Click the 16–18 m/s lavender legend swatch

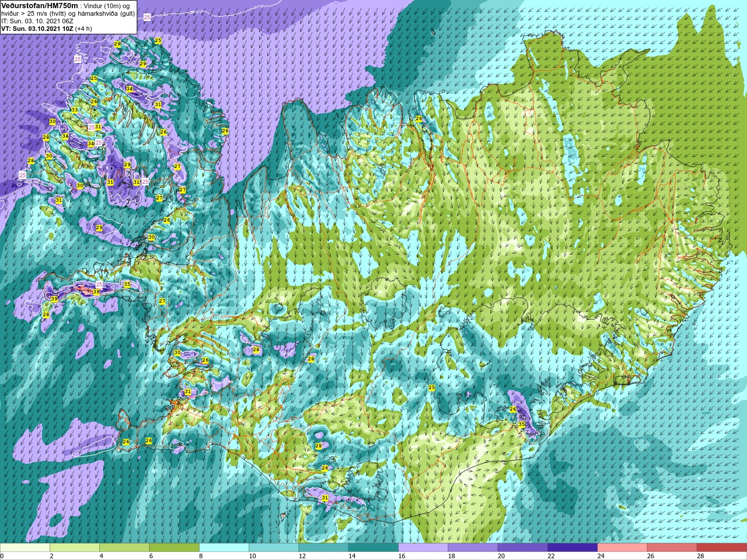pos(423,548)
